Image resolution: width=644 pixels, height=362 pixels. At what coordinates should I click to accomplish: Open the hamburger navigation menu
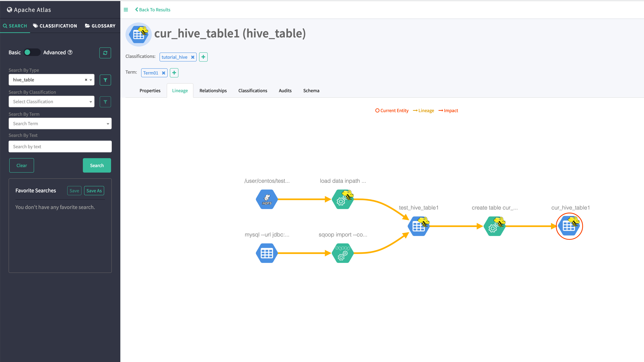point(126,9)
